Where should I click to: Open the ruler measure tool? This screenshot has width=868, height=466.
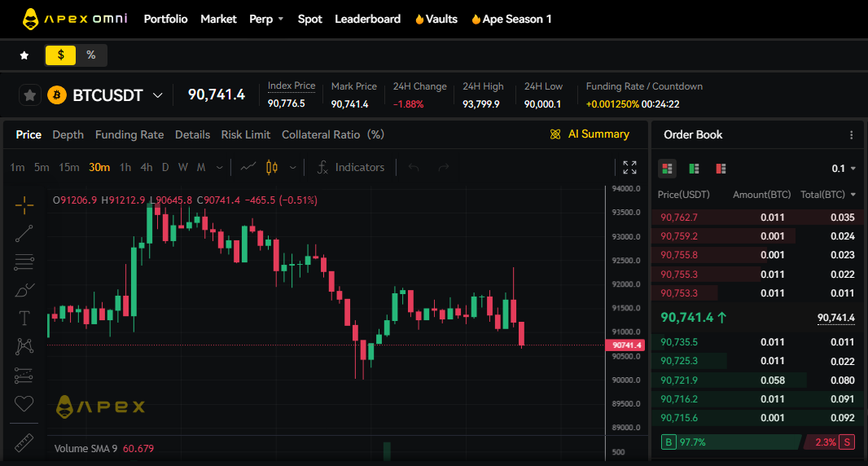(24, 443)
